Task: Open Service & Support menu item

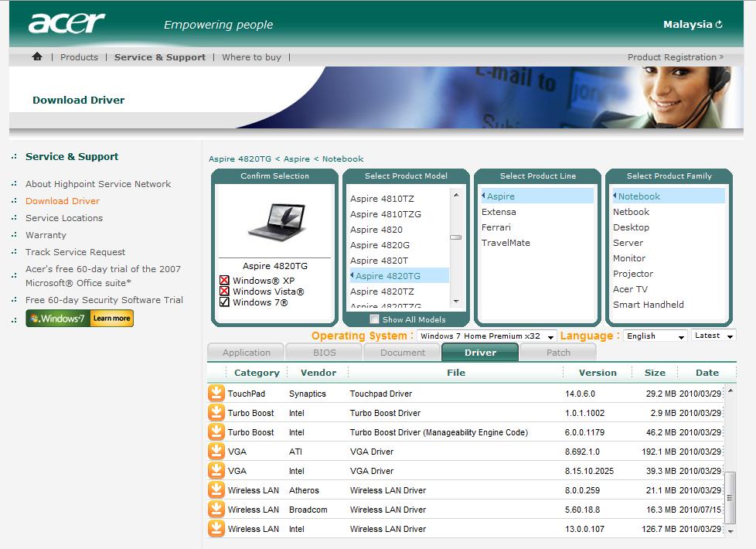Action: click(x=159, y=57)
